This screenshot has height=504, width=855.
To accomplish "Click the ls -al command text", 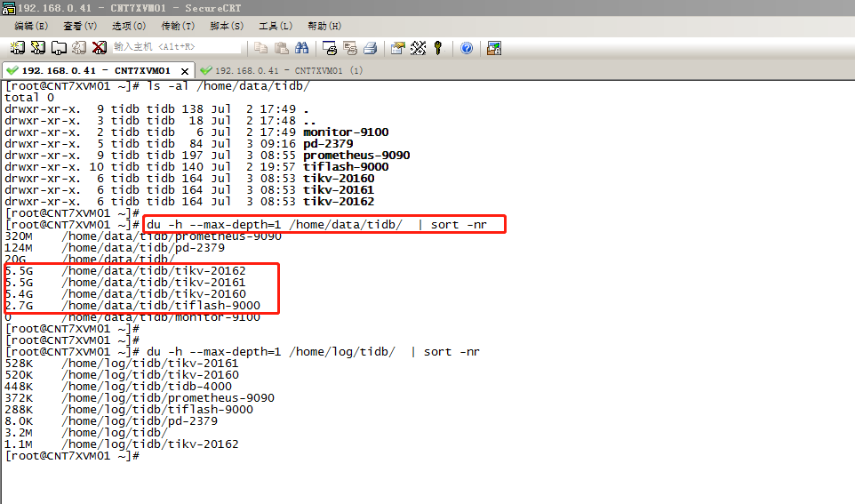I will (x=228, y=85).
